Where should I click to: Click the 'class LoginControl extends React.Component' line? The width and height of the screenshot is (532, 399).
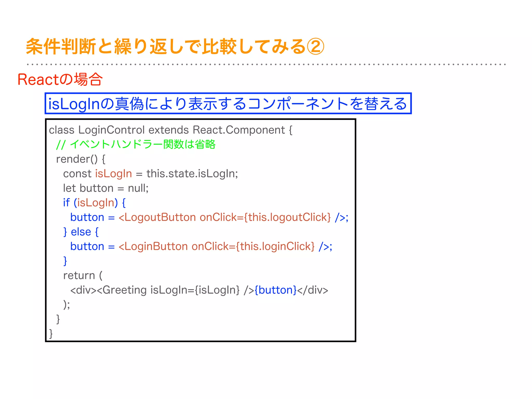(170, 130)
